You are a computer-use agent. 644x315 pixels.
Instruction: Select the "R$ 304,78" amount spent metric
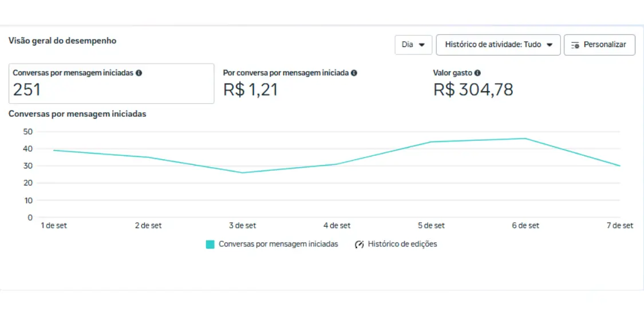tap(473, 90)
